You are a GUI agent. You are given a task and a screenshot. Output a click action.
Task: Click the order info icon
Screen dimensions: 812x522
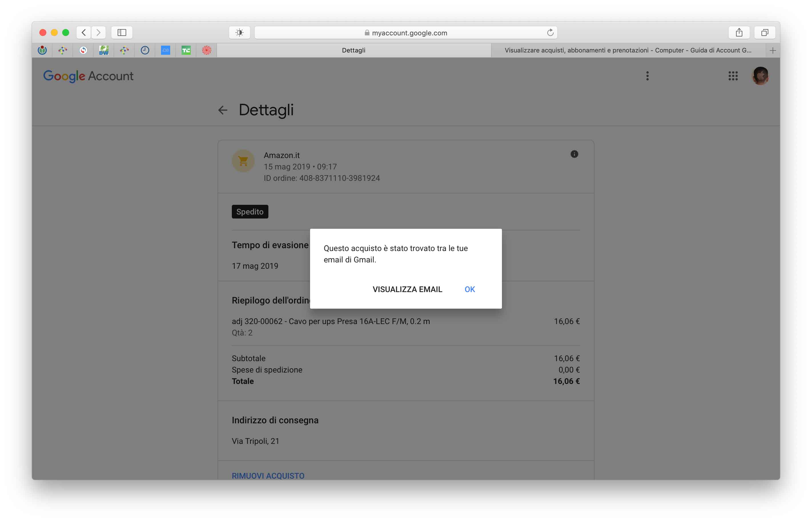tap(574, 154)
